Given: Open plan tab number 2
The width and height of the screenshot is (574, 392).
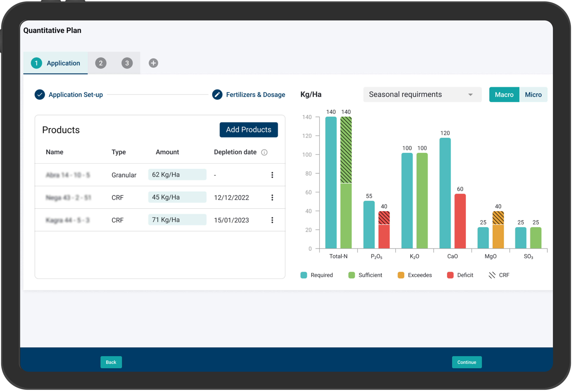Looking at the screenshot, I should [101, 63].
